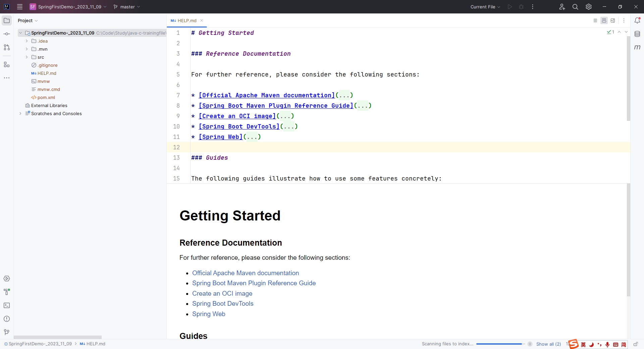Screen dimensions: 644x349
Task: Click Spring Boot Maven Plugin Reference Guide preview link
Action: (254, 283)
